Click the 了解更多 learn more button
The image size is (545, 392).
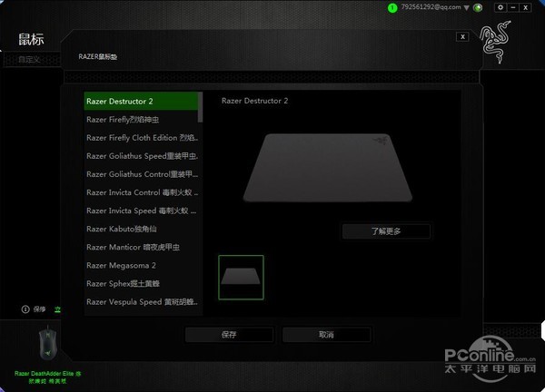click(x=386, y=231)
